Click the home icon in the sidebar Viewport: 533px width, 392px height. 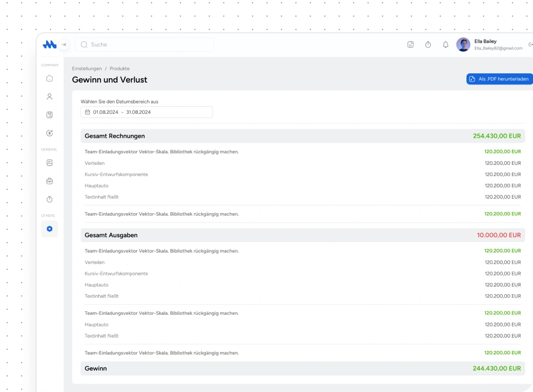[49, 78]
